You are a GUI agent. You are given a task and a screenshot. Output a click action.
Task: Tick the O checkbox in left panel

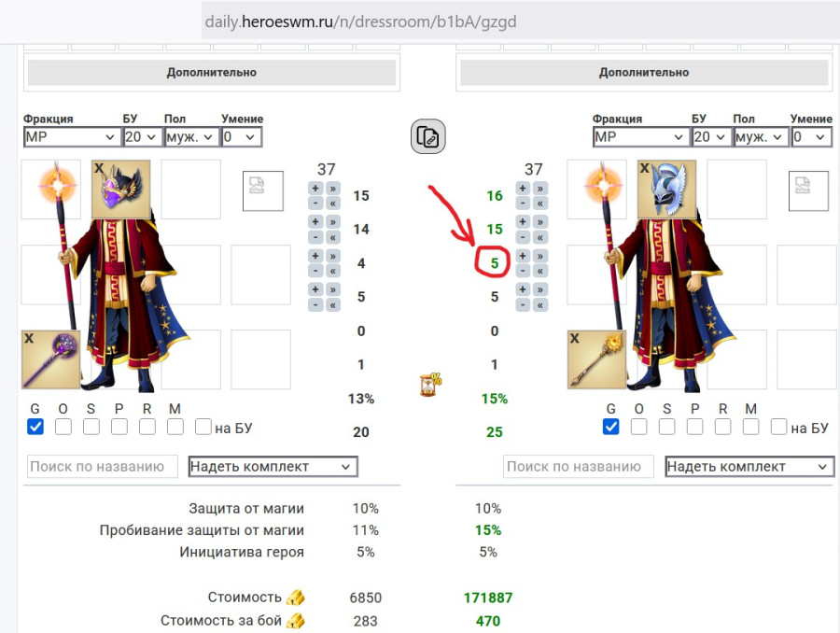pos(63,427)
